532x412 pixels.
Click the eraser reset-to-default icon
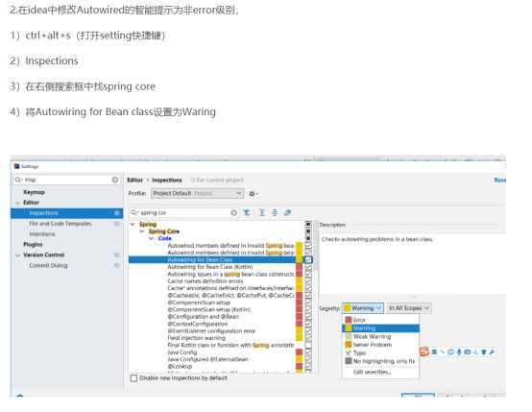pyautogui.click(x=287, y=212)
